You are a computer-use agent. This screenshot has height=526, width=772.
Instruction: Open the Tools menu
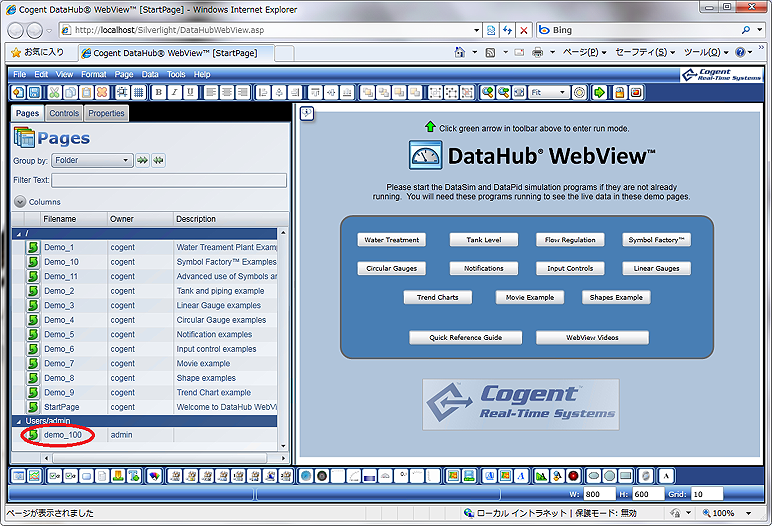[x=176, y=74]
